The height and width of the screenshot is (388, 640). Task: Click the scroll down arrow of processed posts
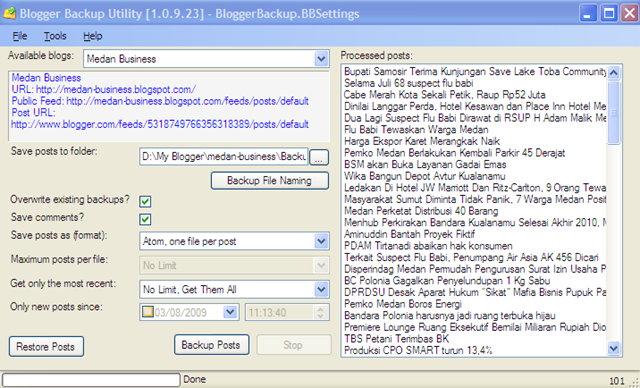613,348
